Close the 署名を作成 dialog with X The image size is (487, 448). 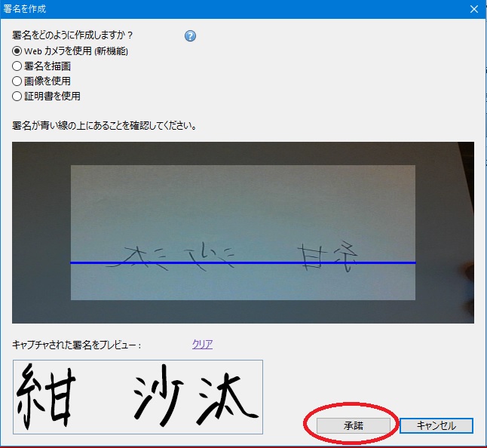pos(473,9)
